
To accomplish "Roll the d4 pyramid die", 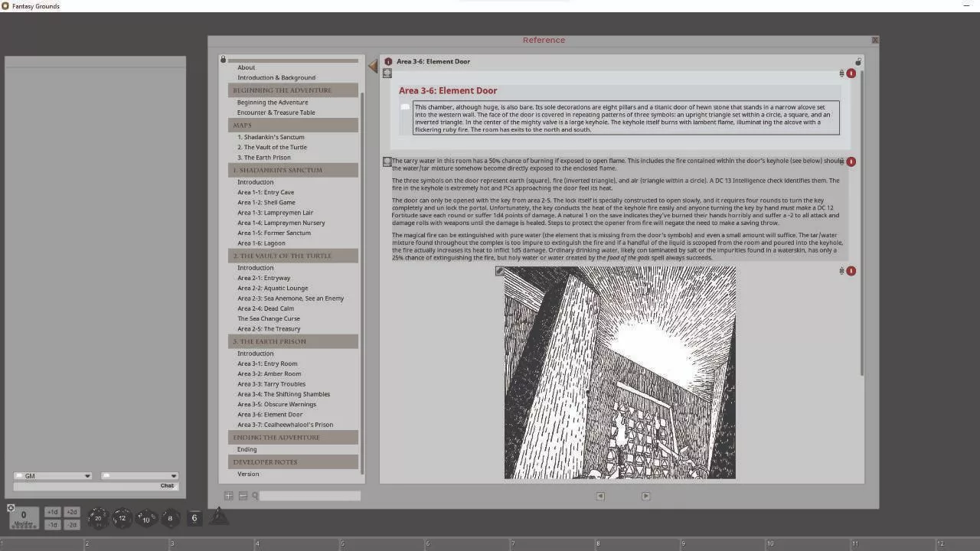I will coord(218,517).
